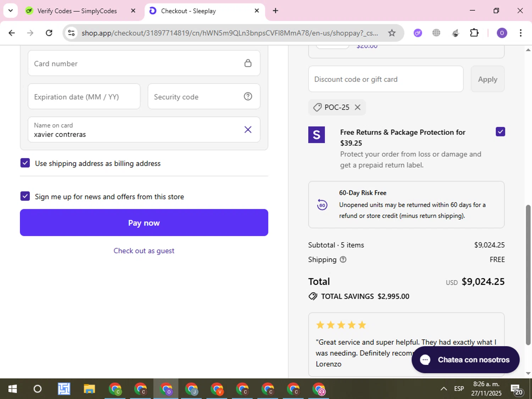This screenshot has height=399, width=532.
Task: Click Discount code or gift card field
Action: (x=386, y=79)
